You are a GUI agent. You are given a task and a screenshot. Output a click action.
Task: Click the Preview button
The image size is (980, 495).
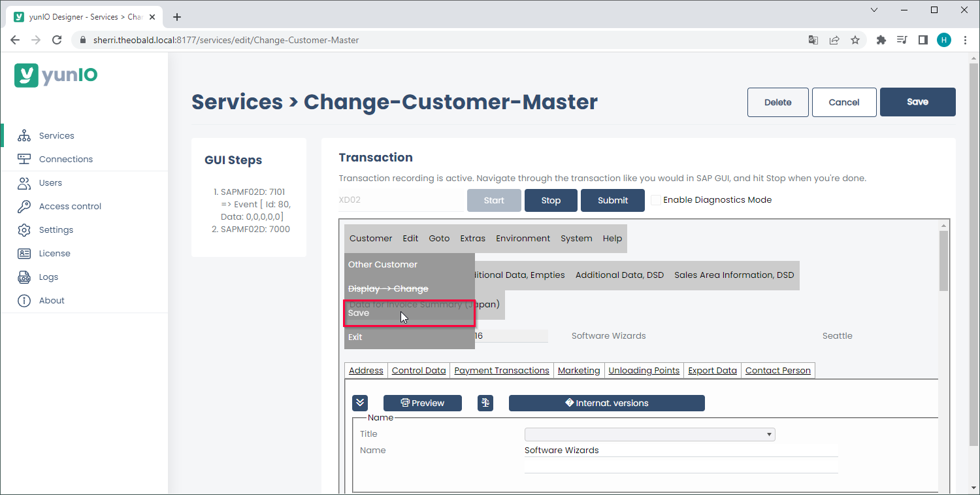point(423,403)
